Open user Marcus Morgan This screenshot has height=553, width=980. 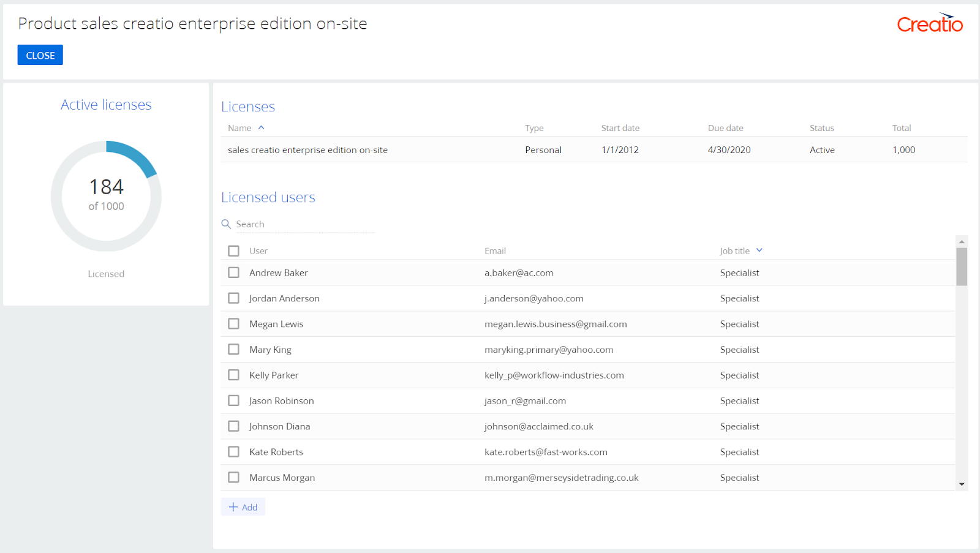282,478
